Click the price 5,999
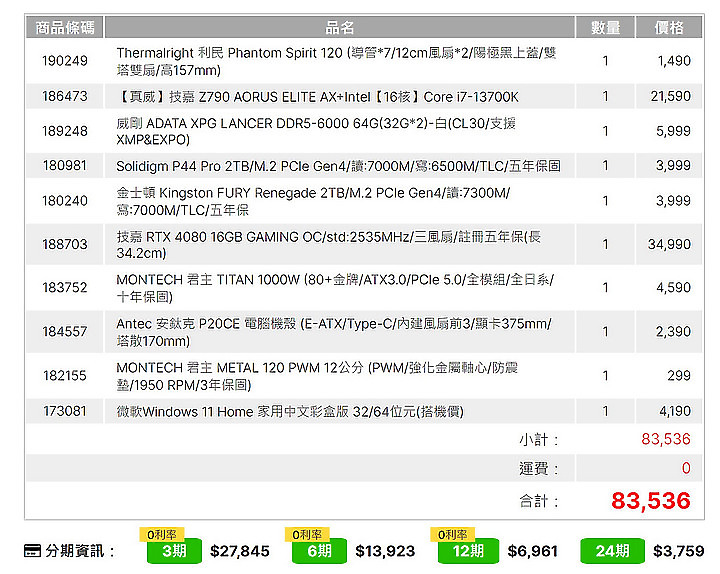Screen dimensions: 720x574 coord(673,131)
